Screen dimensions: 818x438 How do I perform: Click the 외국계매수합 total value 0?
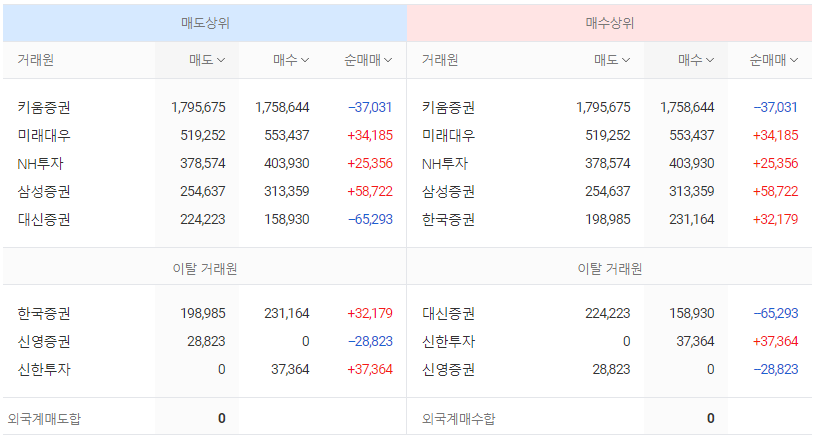(711, 418)
